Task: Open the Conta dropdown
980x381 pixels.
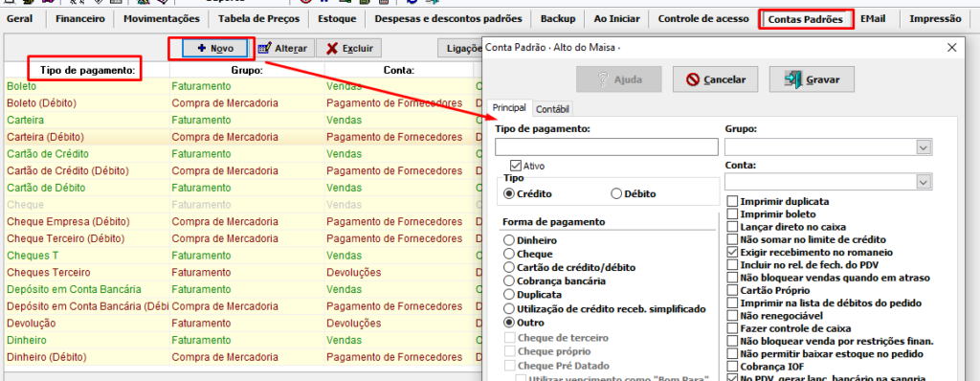Action: [924, 182]
